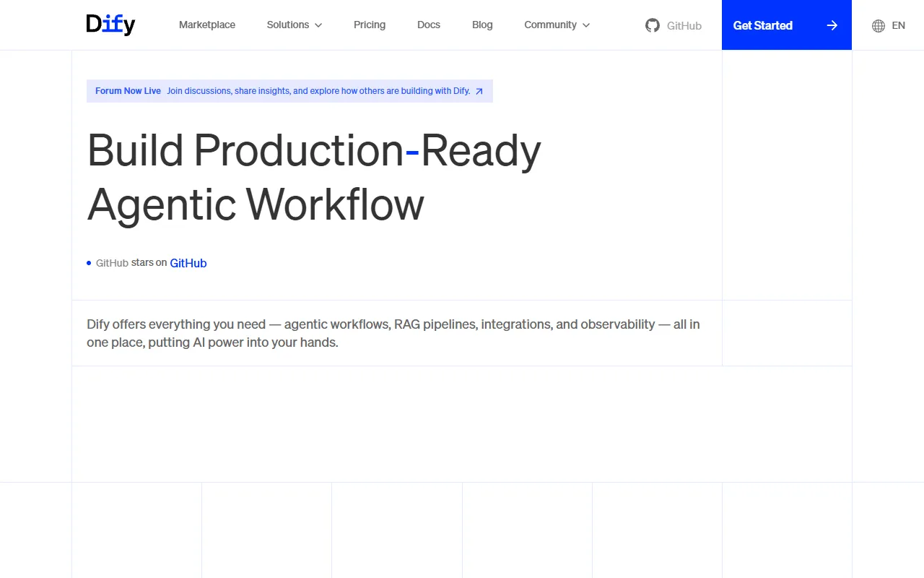
Task: Go to the Pricing page
Action: click(370, 25)
